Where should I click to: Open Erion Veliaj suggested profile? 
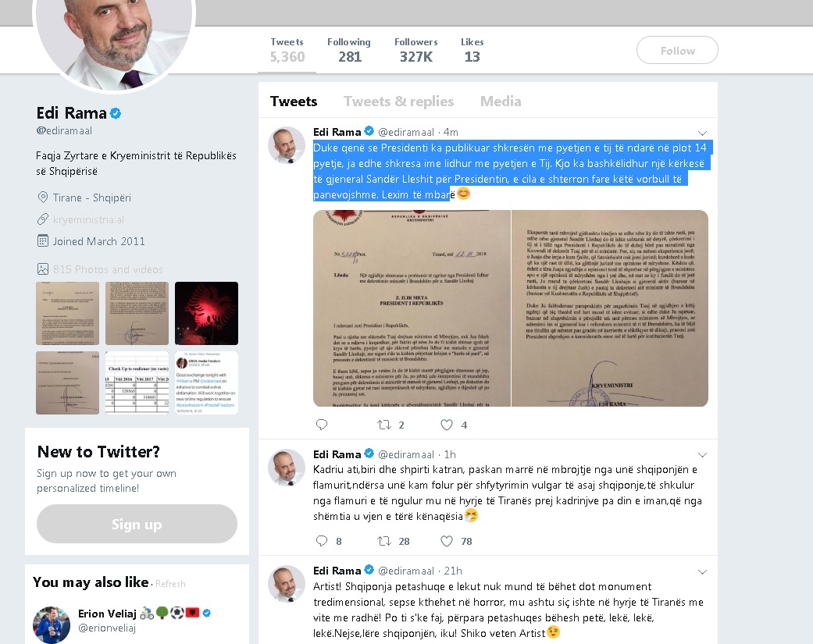coord(107,614)
